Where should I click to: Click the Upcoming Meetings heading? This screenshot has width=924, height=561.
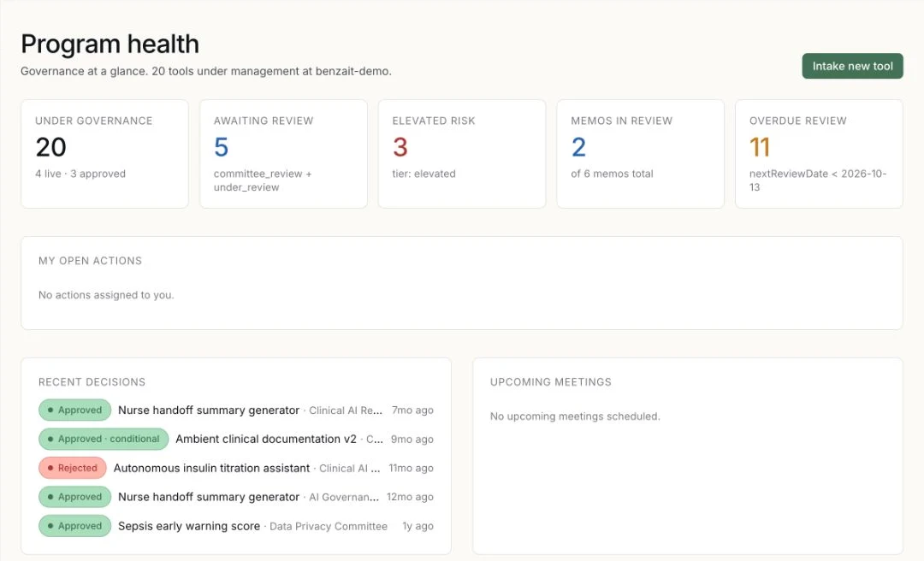550,382
